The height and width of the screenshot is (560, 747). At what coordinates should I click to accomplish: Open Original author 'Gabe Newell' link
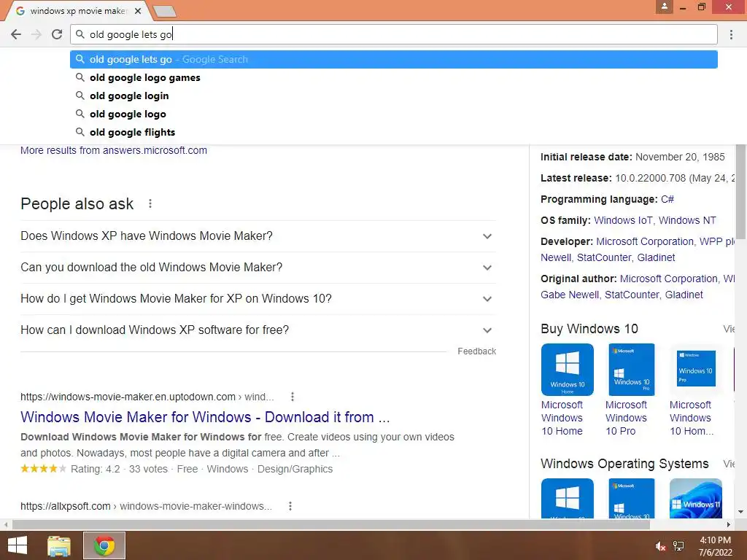coord(569,295)
